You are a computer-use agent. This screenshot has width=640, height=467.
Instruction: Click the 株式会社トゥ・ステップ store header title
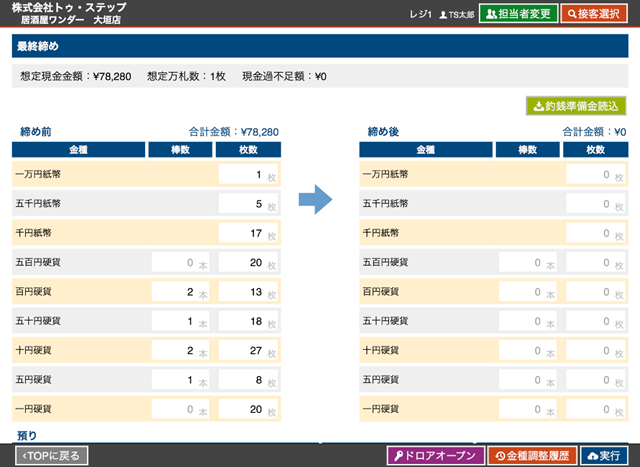(x=64, y=7)
